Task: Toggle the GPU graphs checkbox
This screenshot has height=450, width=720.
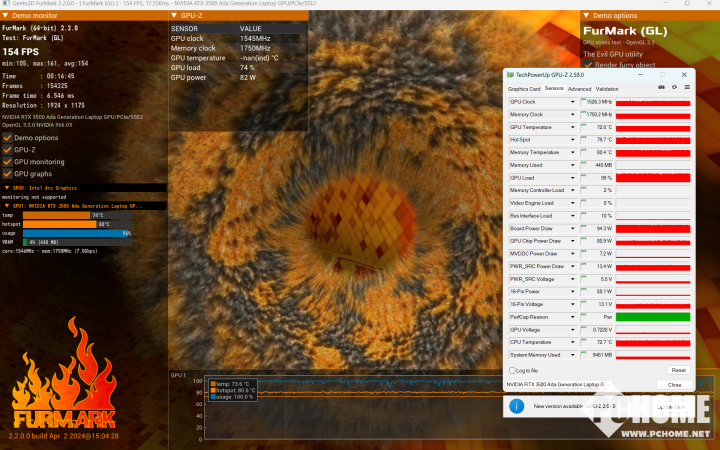Action: [7, 173]
